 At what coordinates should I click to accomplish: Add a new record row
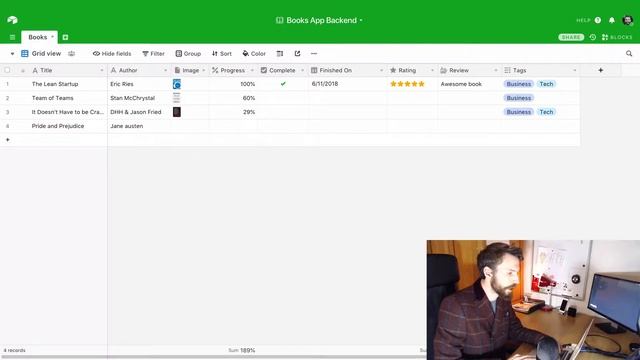[x=7, y=140]
